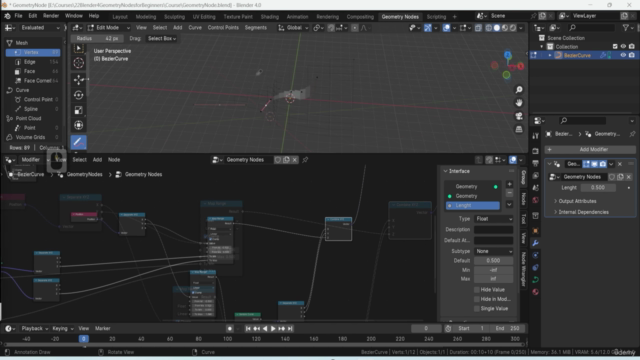Add a new interface socket item
The width and height of the screenshot is (640, 360).
pyautogui.click(x=509, y=184)
